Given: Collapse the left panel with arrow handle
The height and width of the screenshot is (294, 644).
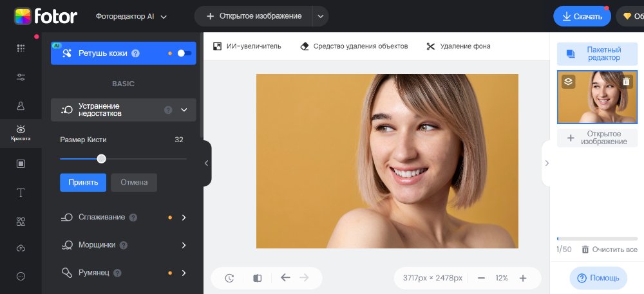Looking at the screenshot, I should click(207, 163).
